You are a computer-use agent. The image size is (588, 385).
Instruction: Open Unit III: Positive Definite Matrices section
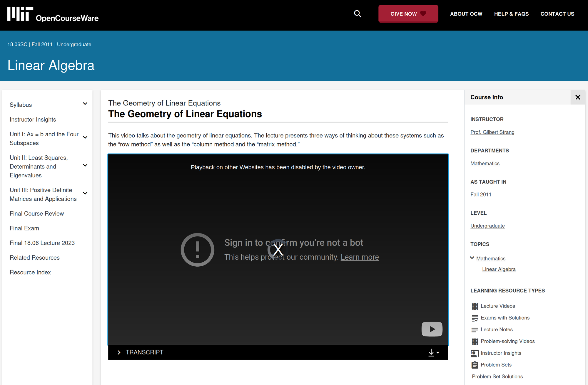[43, 194]
